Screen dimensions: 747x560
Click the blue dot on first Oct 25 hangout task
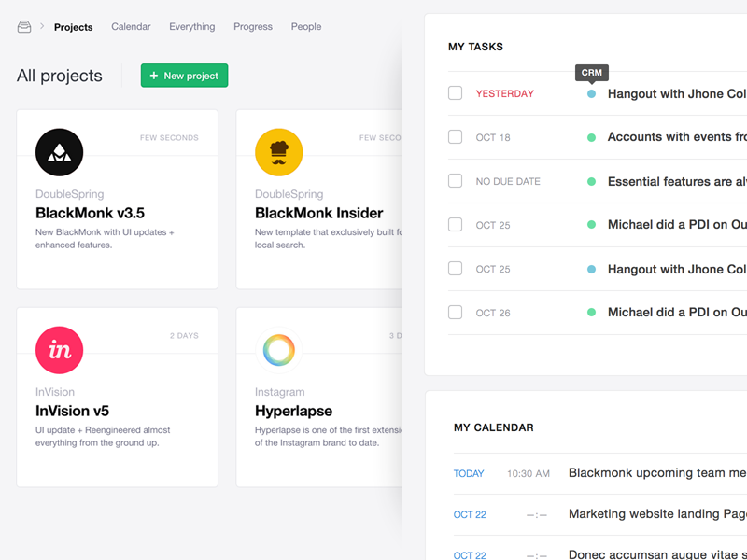(591, 269)
